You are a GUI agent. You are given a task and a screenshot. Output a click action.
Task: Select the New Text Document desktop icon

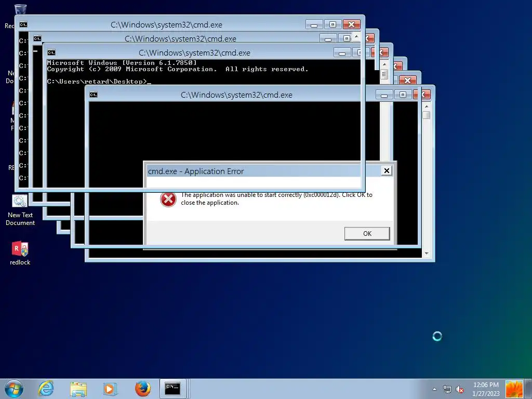(x=20, y=210)
